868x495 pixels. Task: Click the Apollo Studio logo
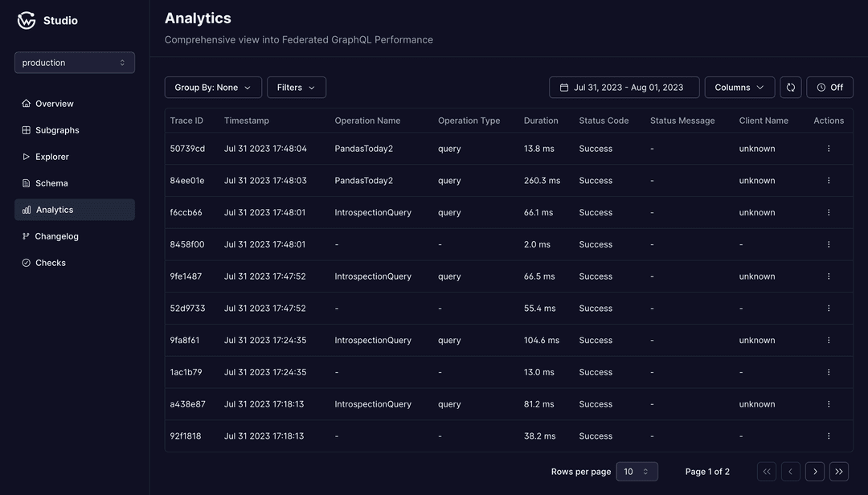[26, 20]
